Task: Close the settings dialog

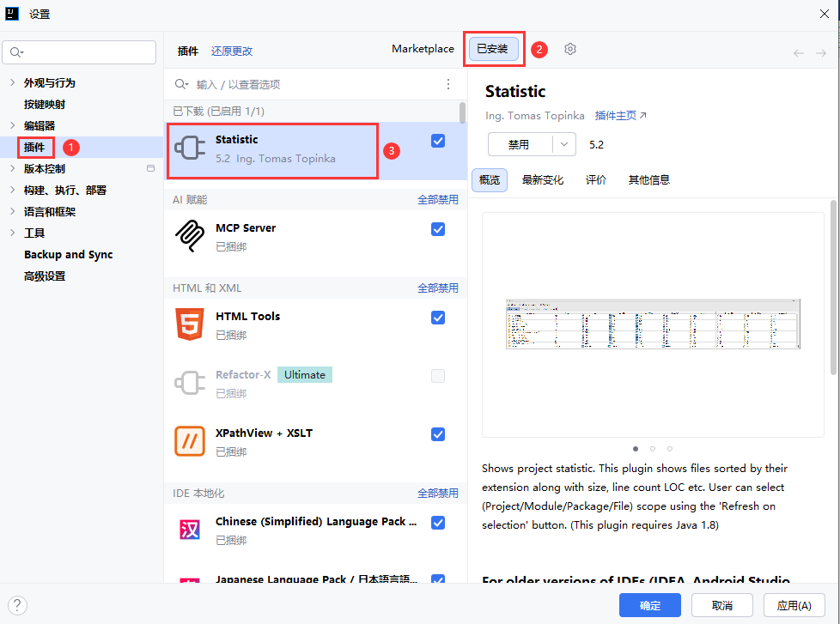Action: click(x=825, y=14)
